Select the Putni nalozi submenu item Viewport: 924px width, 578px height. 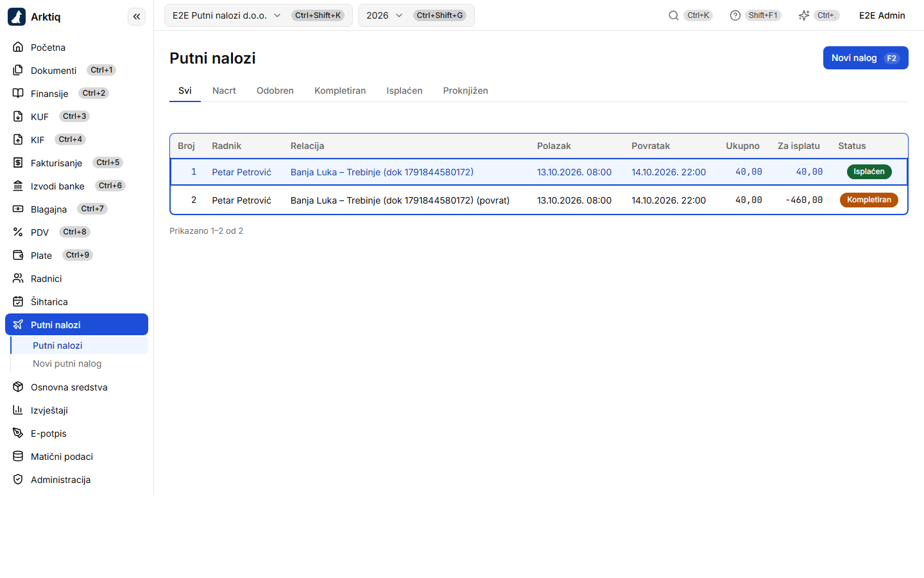(x=80, y=346)
